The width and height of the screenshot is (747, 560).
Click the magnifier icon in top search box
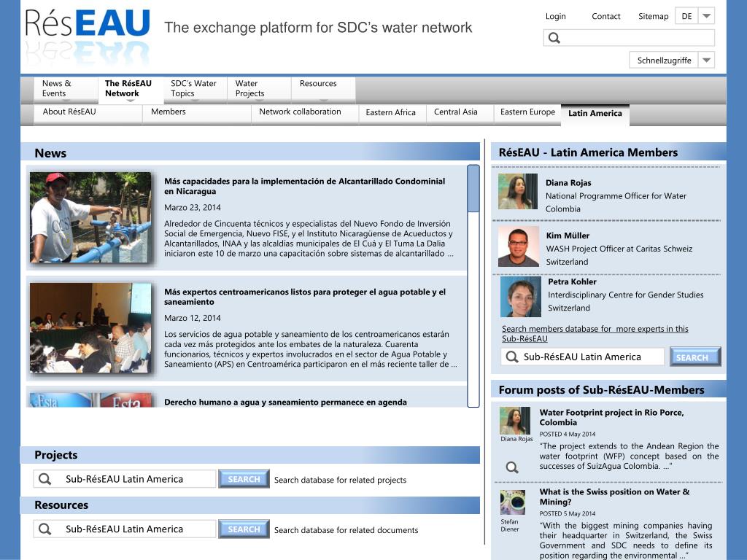pos(554,38)
